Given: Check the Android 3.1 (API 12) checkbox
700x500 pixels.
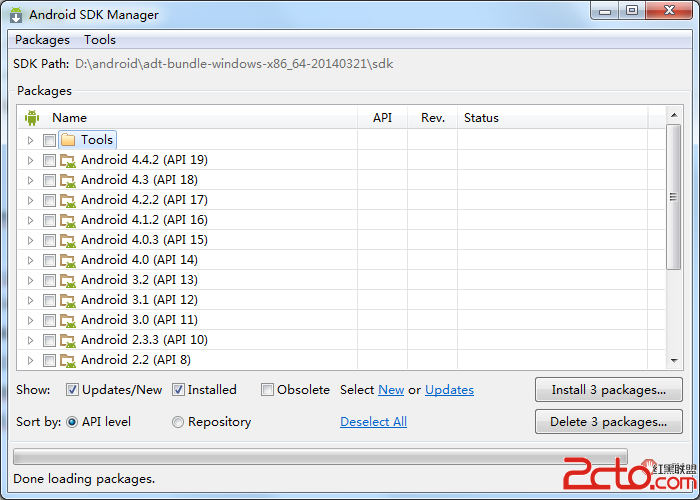Looking at the screenshot, I should 49,300.
